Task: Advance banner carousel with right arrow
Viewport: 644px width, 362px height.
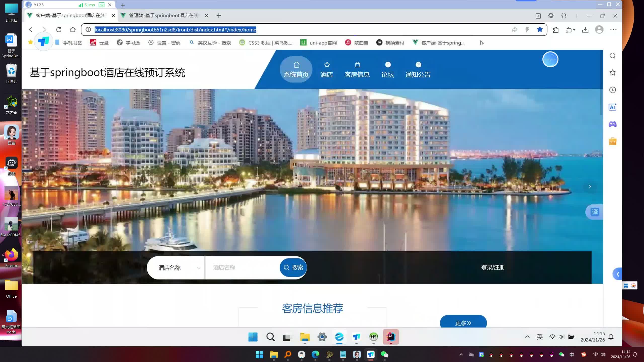Action: [590, 187]
